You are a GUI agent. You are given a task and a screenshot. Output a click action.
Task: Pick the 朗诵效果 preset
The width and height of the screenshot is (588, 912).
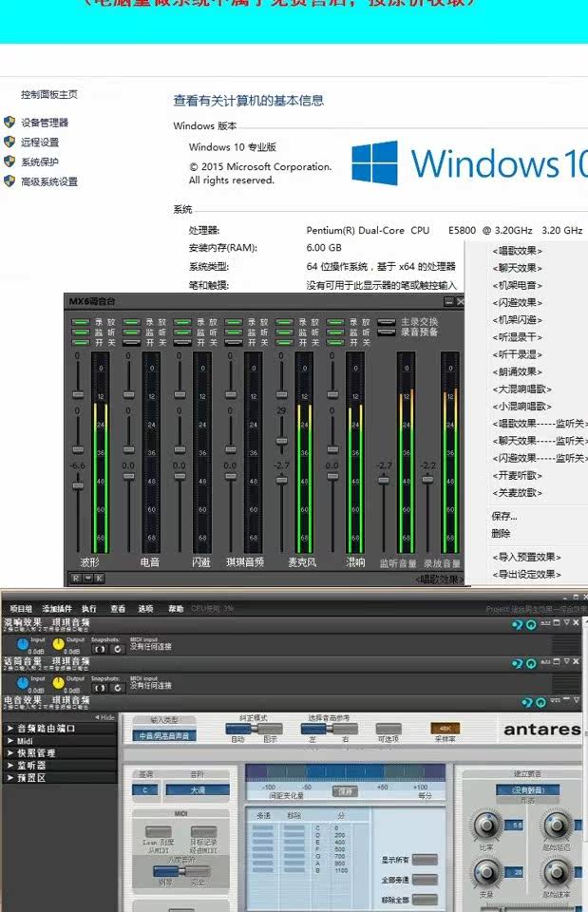pos(518,371)
